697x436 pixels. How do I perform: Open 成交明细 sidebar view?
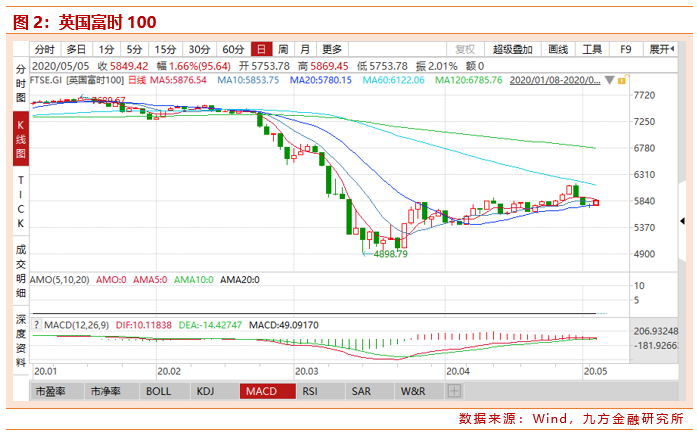[21, 271]
